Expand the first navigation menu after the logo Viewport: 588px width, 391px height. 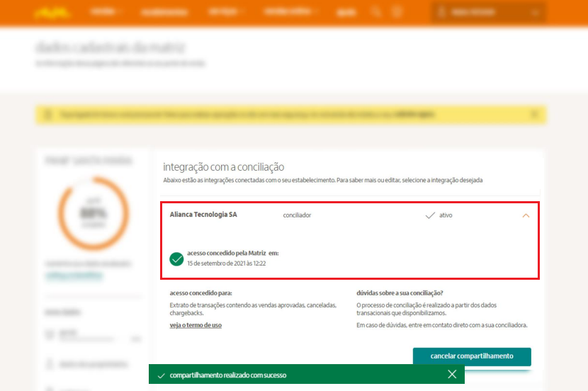click(x=106, y=12)
